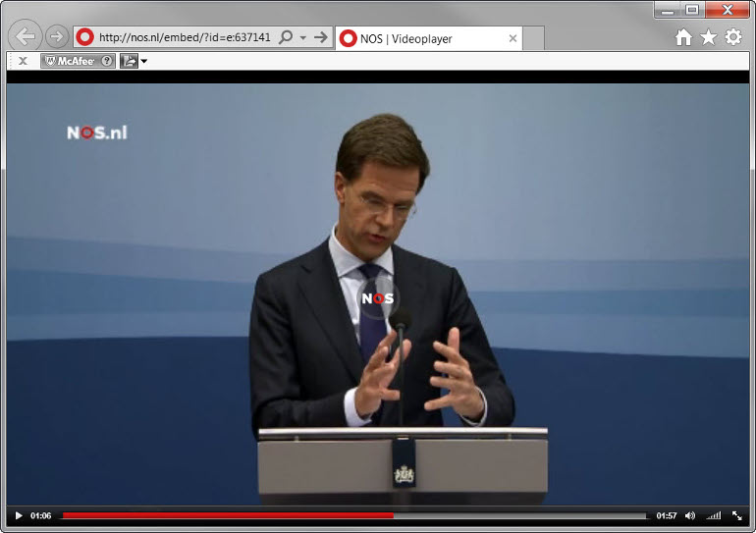Open the Home page icon

coord(683,37)
